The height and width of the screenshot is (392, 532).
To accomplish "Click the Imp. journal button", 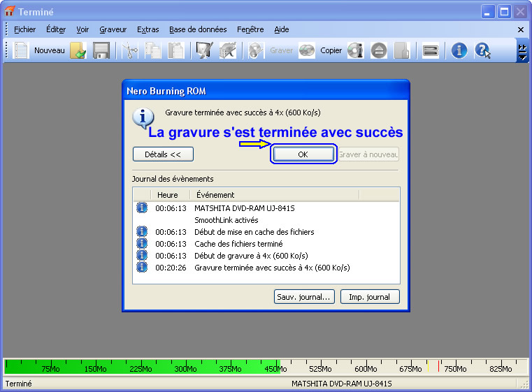I will 370,297.
